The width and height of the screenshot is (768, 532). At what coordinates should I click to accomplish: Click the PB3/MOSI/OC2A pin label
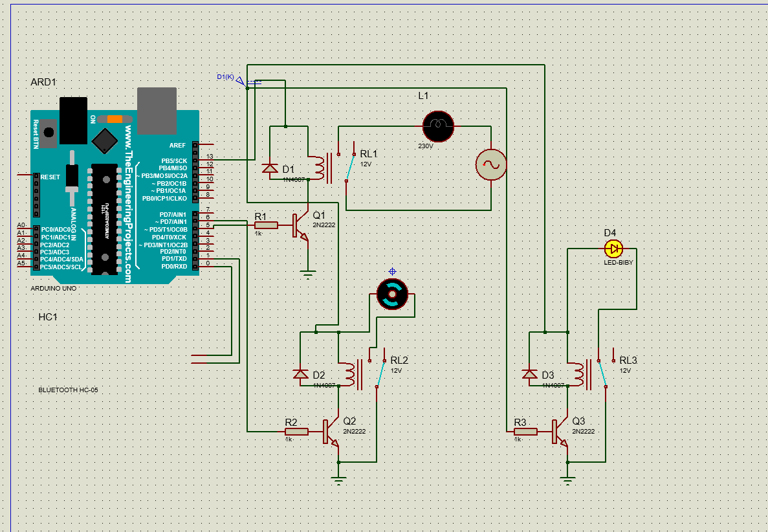pyautogui.click(x=162, y=175)
